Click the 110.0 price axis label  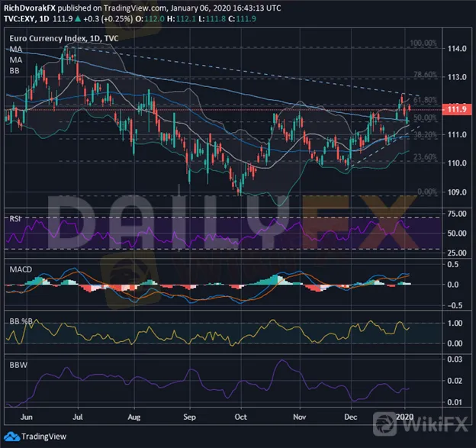click(x=457, y=163)
